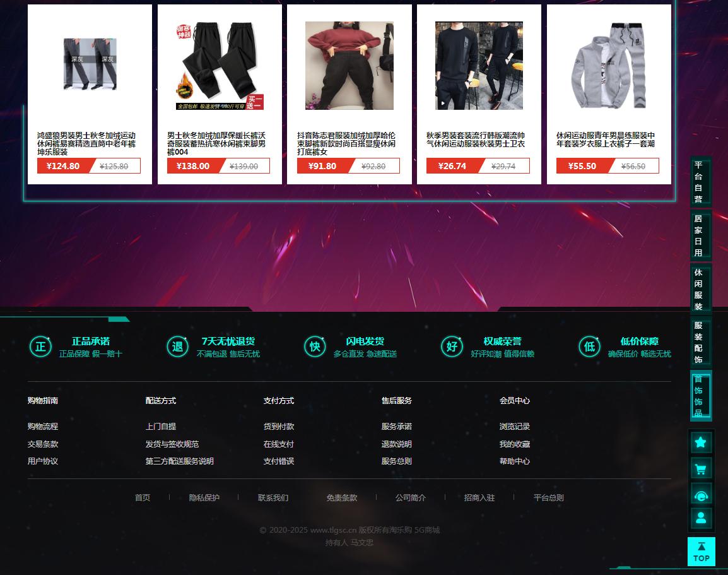
Task: Click the star favorites icon in sidebar
Action: [x=701, y=442]
